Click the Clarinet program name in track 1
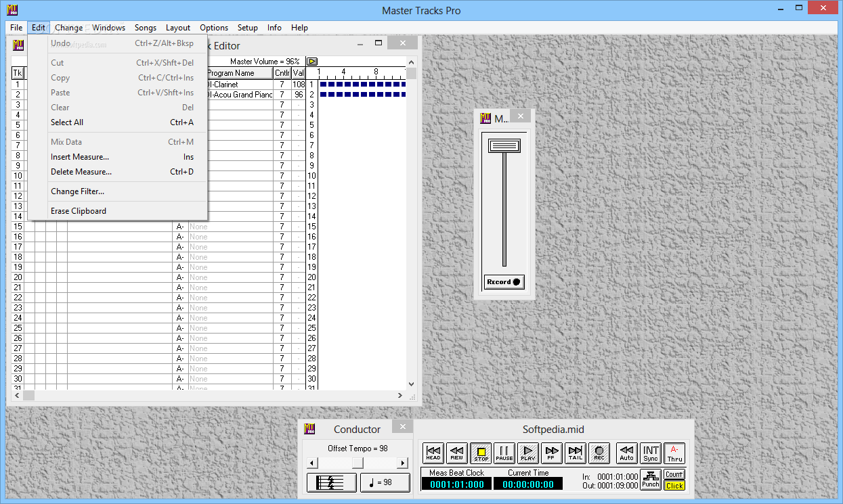Image resolution: width=843 pixels, height=504 pixels. 240,85
